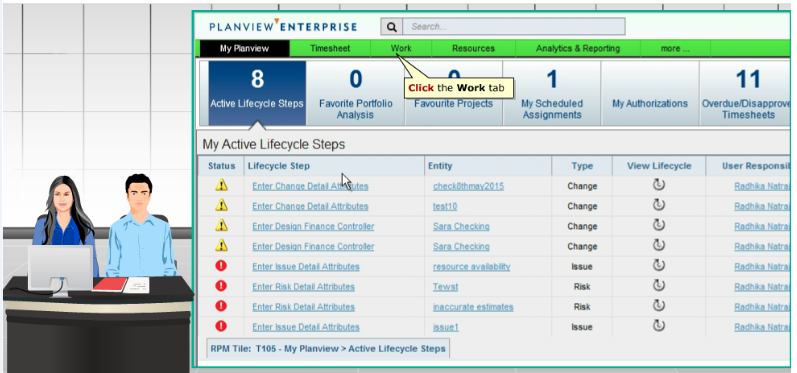Open the Analytics & Reporting tab

pyautogui.click(x=578, y=49)
